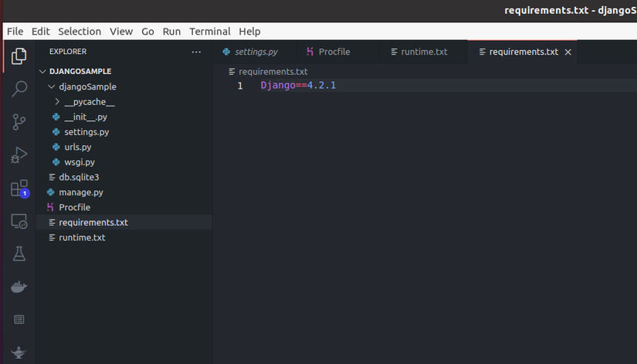
Task: Open Explorer more actions ellipsis
Action: (196, 52)
